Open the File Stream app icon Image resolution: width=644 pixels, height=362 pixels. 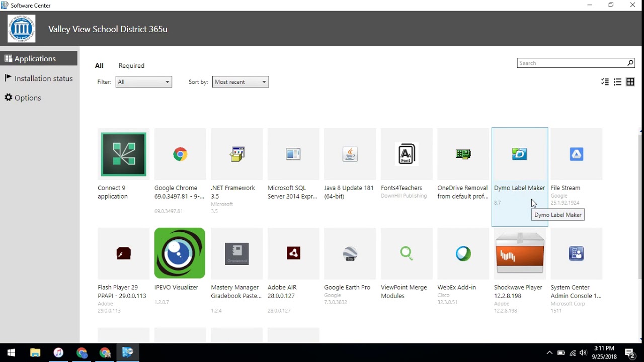tap(577, 154)
